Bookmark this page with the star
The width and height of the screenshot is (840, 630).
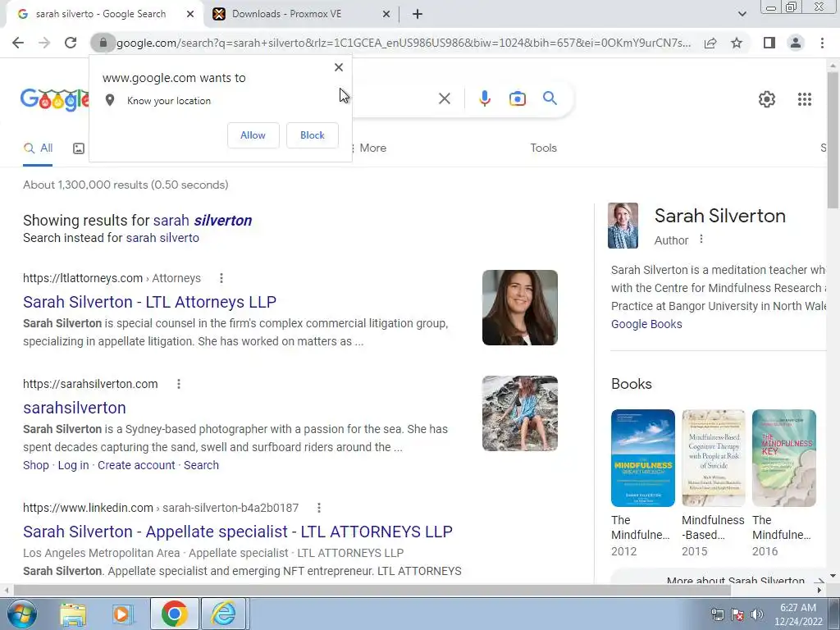pos(737,43)
